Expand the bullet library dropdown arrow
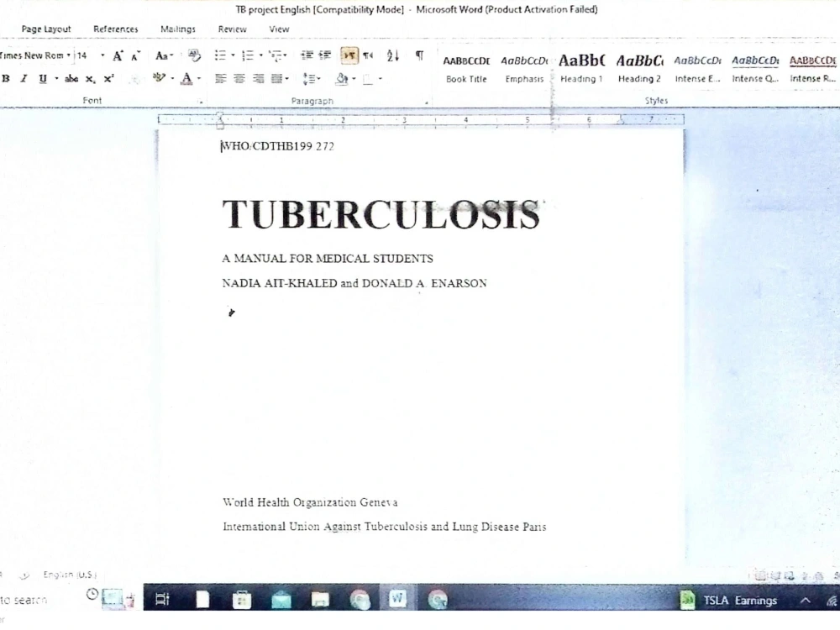 [x=233, y=55]
